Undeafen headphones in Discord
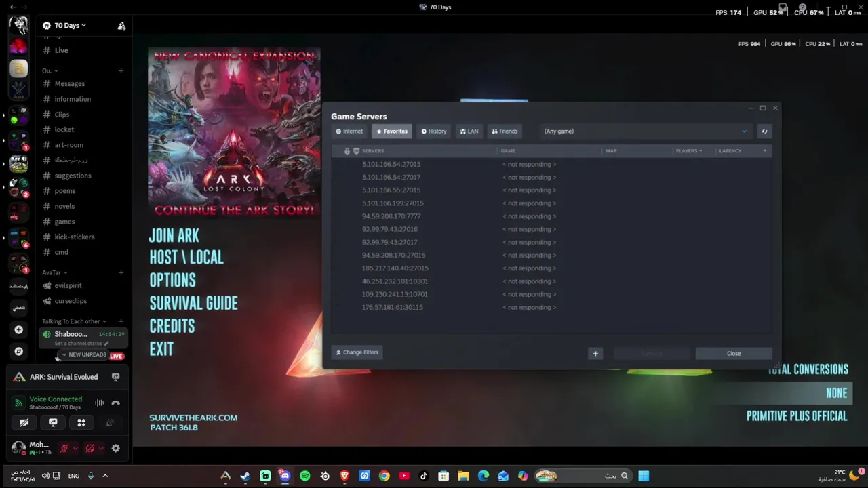Viewport: 868px width, 488px height. pyautogui.click(x=90, y=448)
